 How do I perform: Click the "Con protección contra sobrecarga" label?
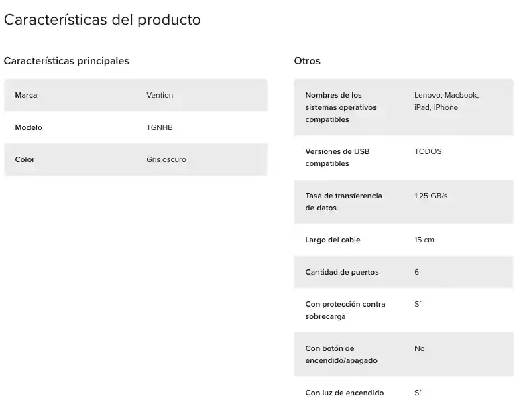click(x=345, y=310)
